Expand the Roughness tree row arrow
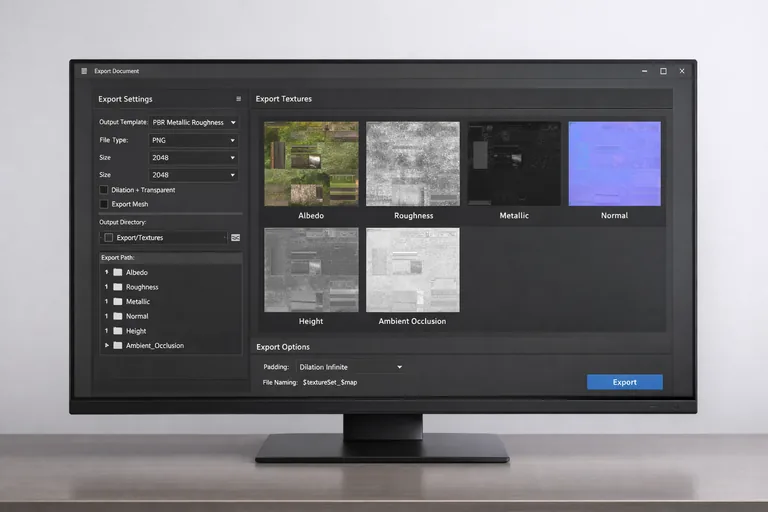This screenshot has height=512, width=768. pyautogui.click(x=106, y=287)
